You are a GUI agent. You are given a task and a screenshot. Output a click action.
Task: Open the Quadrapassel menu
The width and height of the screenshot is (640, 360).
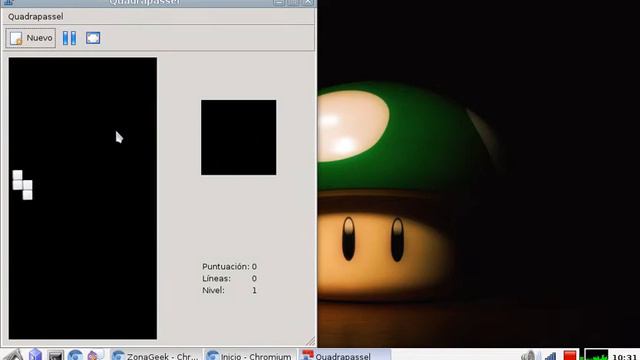click(x=36, y=17)
